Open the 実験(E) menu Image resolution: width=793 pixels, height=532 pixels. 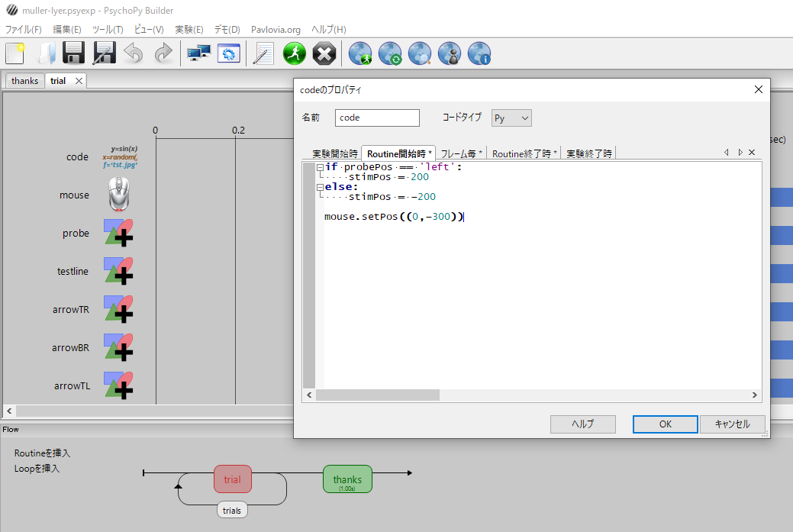189,29
